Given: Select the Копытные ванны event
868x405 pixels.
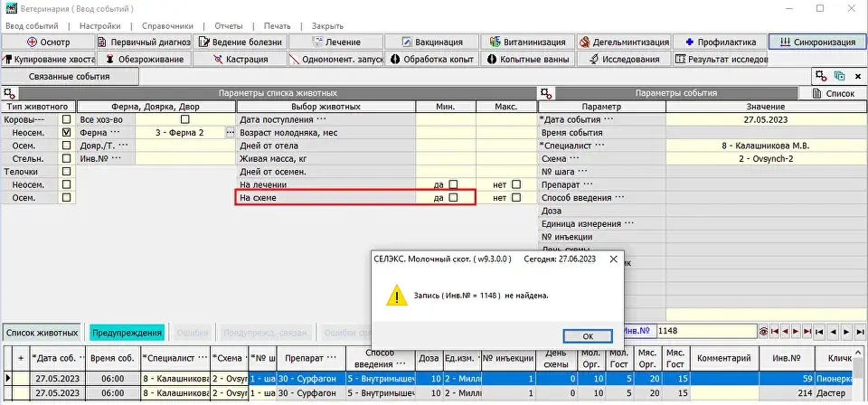Looking at the screenshot, I should pyautogui.click(x=527, y=59).
